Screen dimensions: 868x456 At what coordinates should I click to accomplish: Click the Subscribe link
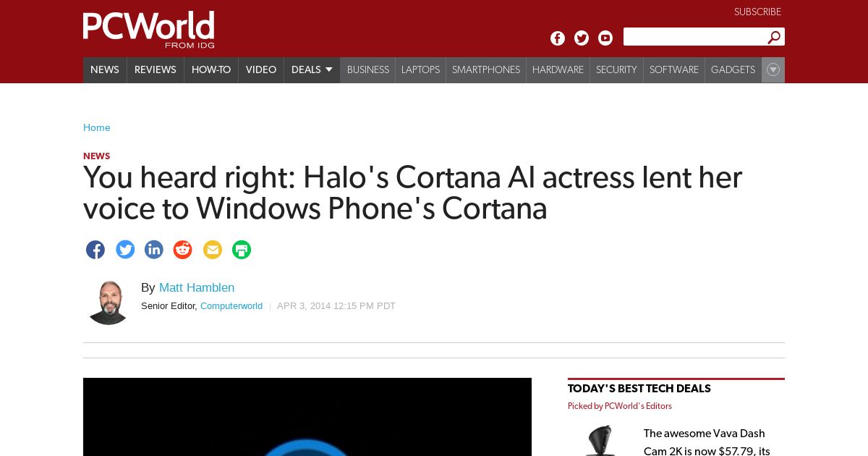click(757, 12)
